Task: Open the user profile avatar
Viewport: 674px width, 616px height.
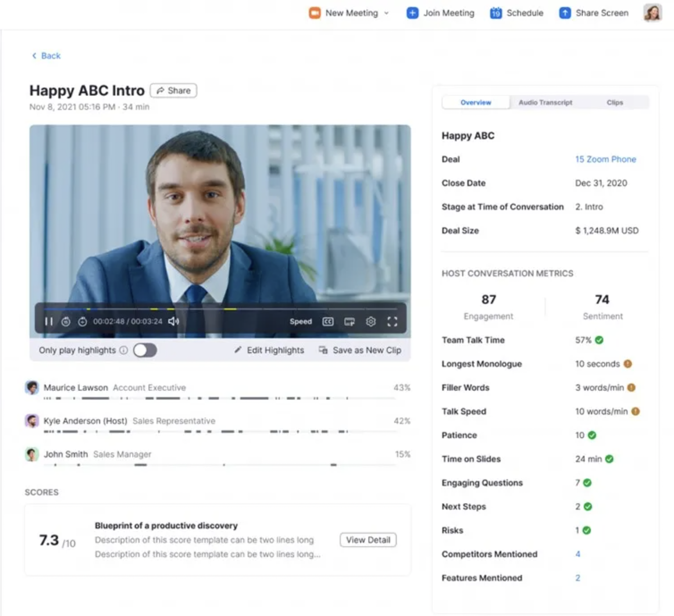Action: click(652, 13)
